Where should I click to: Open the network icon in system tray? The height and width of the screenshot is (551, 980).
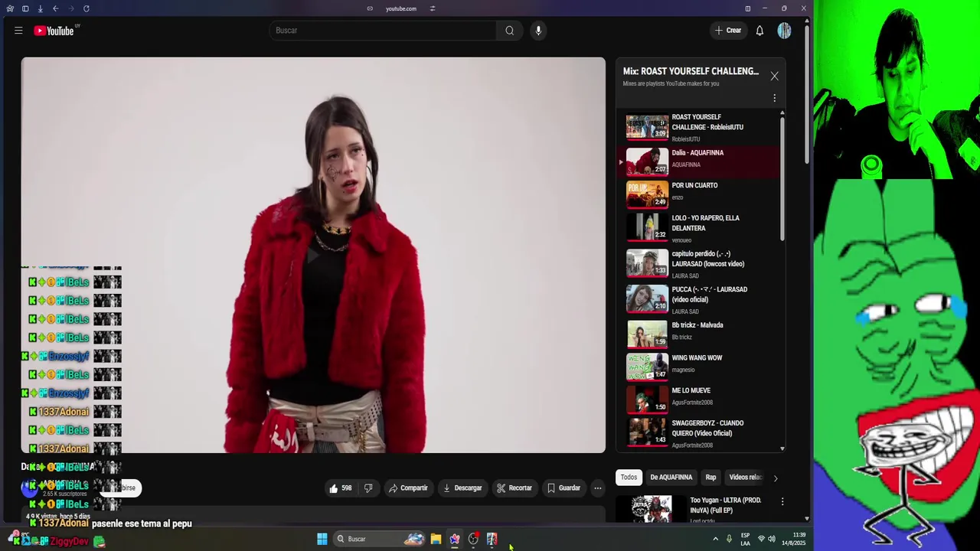pos(761,539)
